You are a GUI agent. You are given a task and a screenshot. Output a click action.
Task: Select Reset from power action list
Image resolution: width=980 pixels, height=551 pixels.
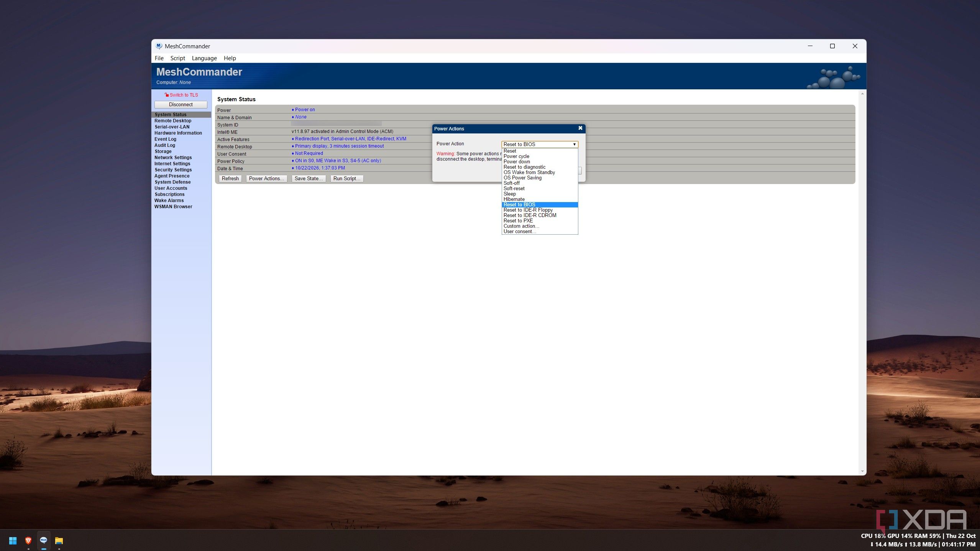(x=539, y=151)
